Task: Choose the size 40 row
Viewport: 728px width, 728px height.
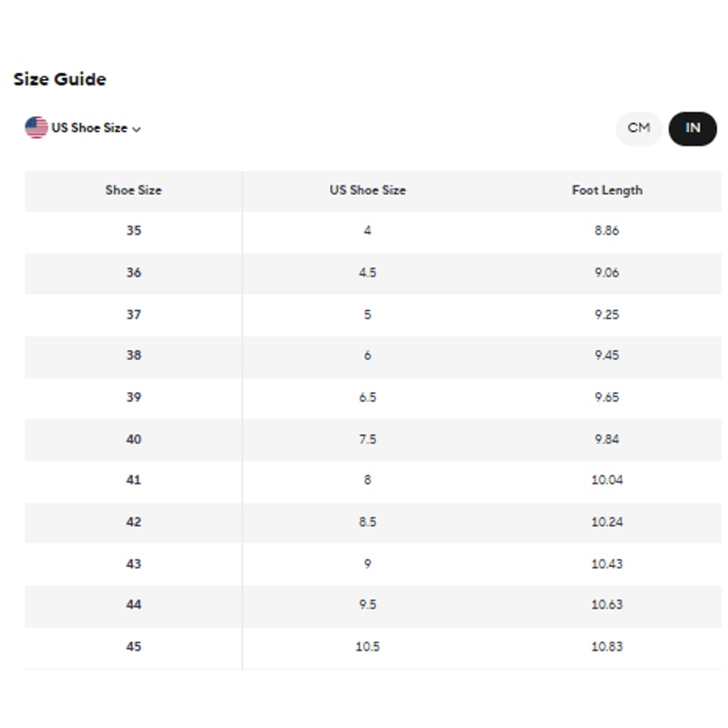Action: (134, 440)
